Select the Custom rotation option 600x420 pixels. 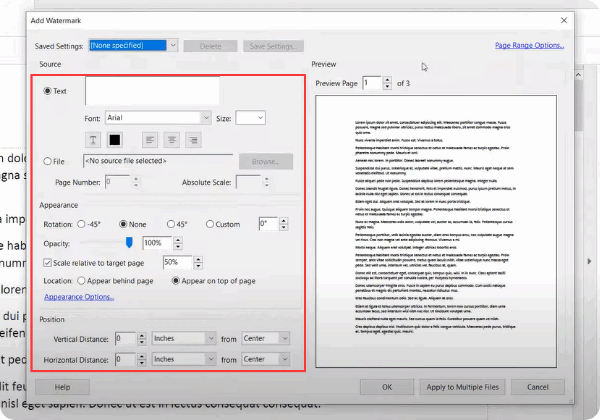[210, 224]
